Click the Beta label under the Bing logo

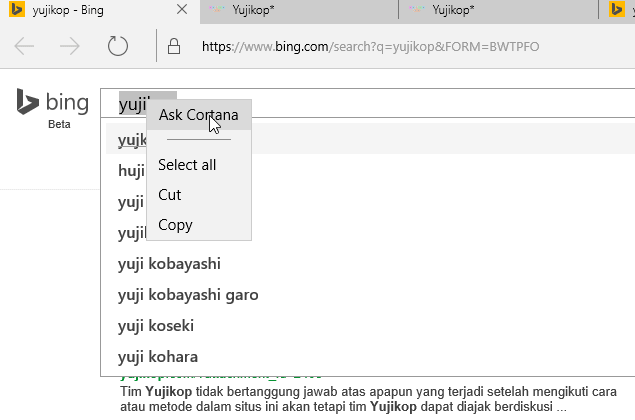[59, 124]
